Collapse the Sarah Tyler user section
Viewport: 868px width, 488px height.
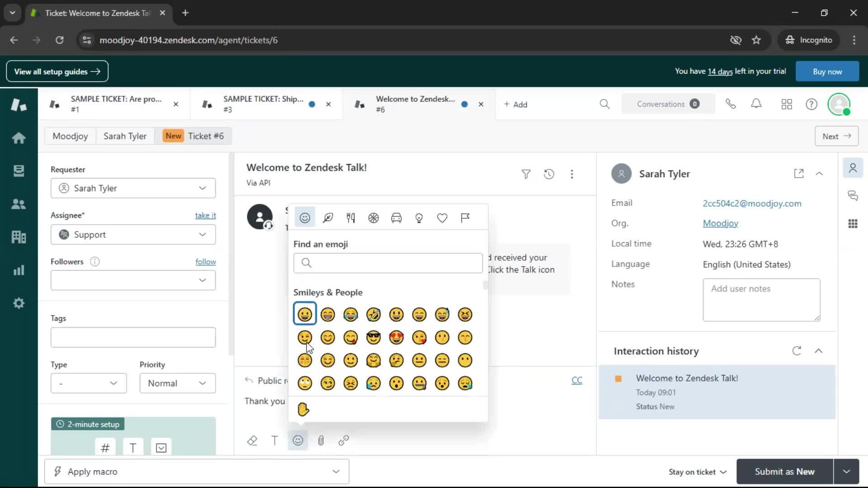(819, 174)
